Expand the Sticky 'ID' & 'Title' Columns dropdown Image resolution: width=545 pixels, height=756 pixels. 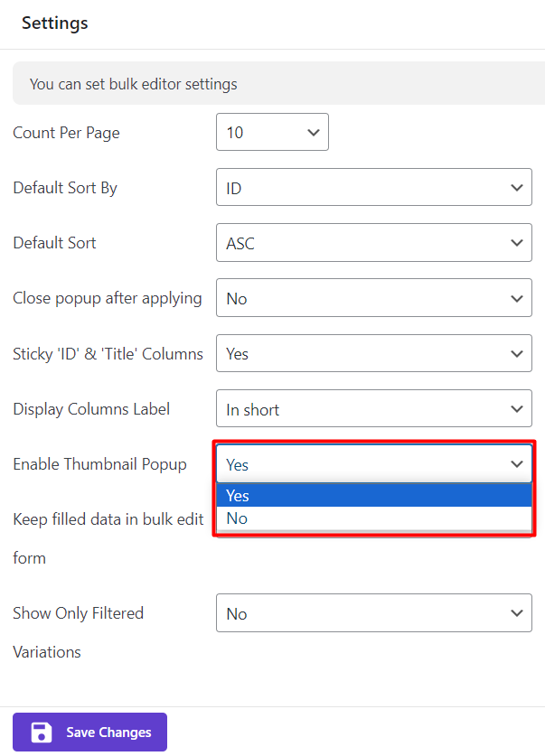pos(373,354)
